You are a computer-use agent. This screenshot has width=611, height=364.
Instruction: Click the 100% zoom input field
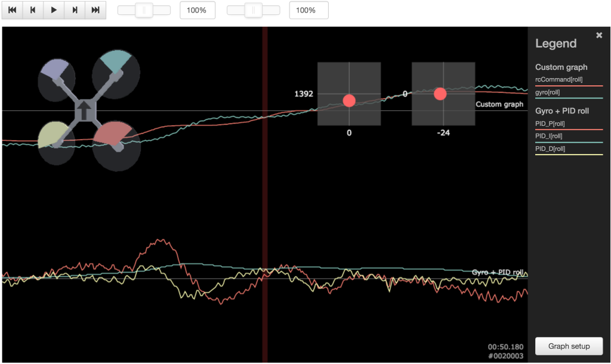coord(198,10)
